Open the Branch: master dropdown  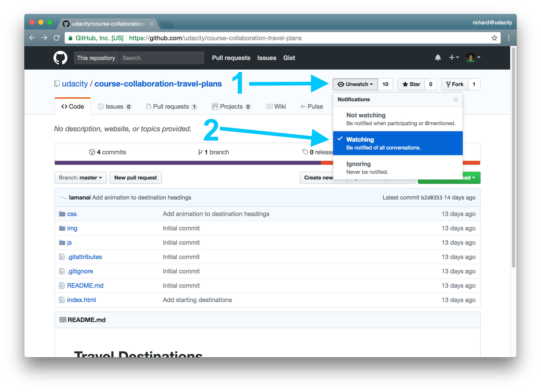click(80, 178)
